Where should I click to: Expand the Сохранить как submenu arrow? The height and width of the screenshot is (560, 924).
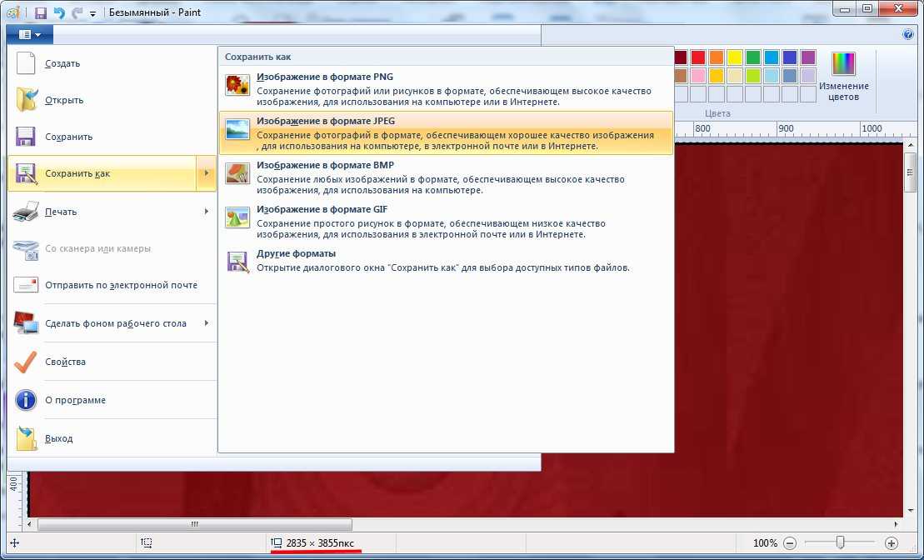[207, 173]
